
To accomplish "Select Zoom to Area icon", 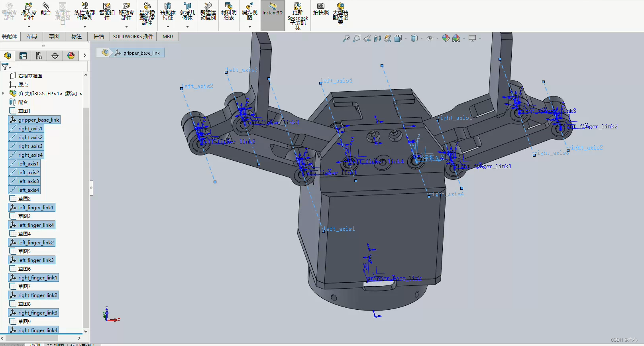I will point(357,38).
